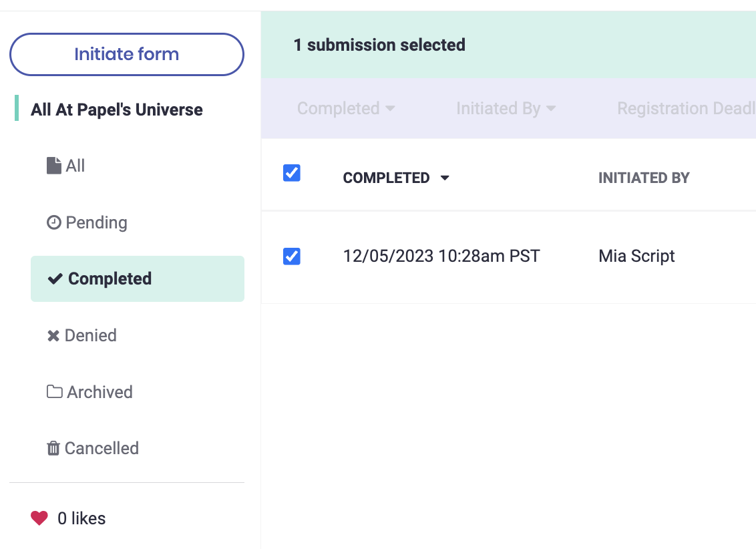Click the X icon beside Denied
Viewport: 756px width, 549px height.
coord(53,335)
